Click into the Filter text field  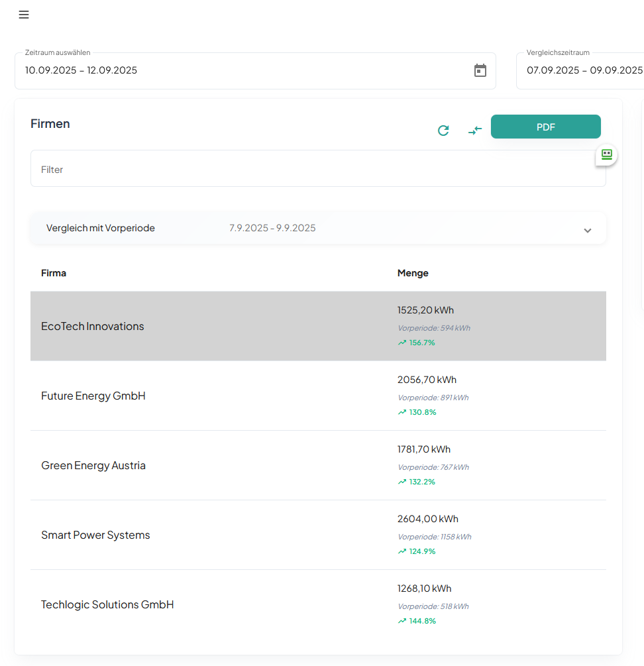coord(318,169)
